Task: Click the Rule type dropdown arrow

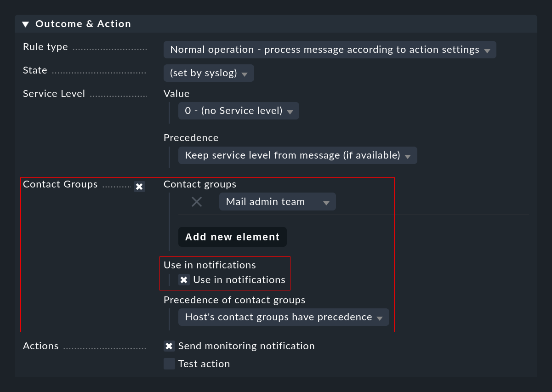Action: coord(487,50)
